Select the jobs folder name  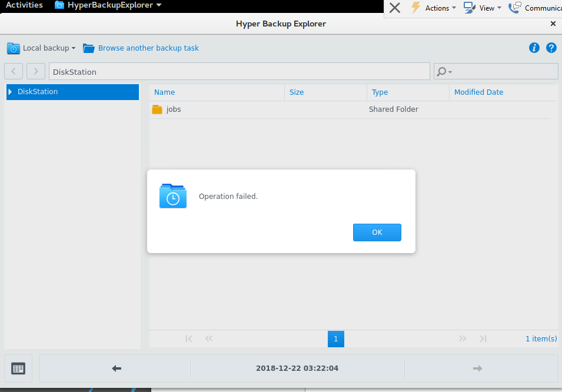coord(174,109)
